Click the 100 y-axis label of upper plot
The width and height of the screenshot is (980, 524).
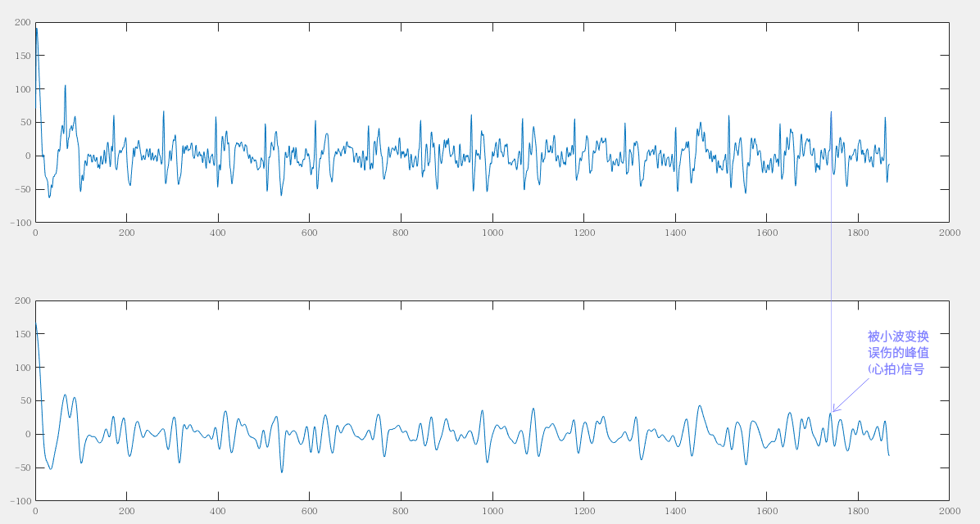[x=22, y=89]
